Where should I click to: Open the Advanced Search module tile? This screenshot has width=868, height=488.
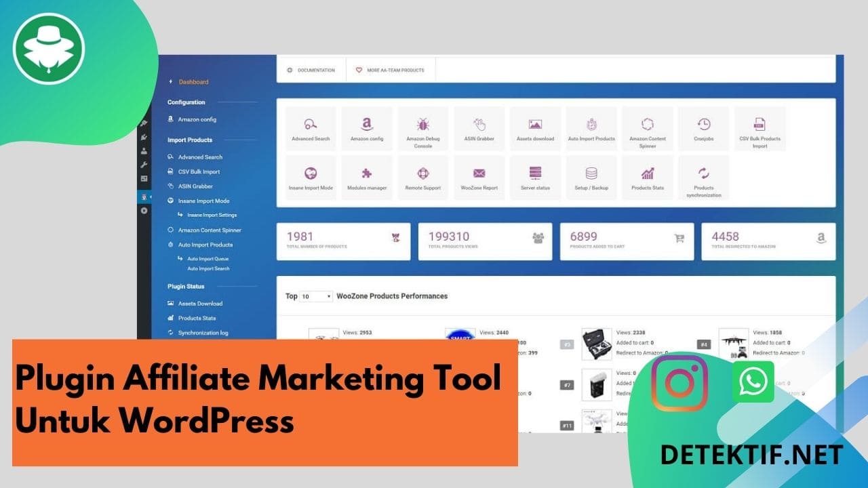click(x=311, y=129)
